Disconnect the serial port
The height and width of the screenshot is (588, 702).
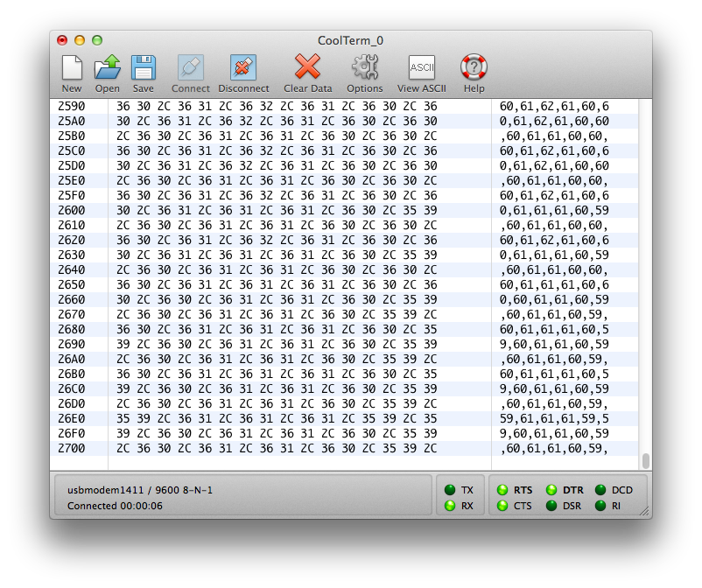click(x=243, y=68)
